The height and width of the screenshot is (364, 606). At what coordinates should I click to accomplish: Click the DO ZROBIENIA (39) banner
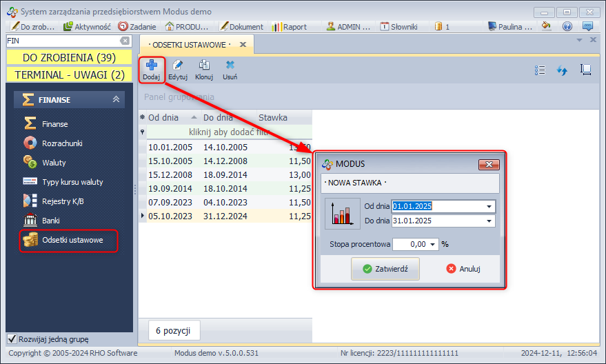point(69,58)
